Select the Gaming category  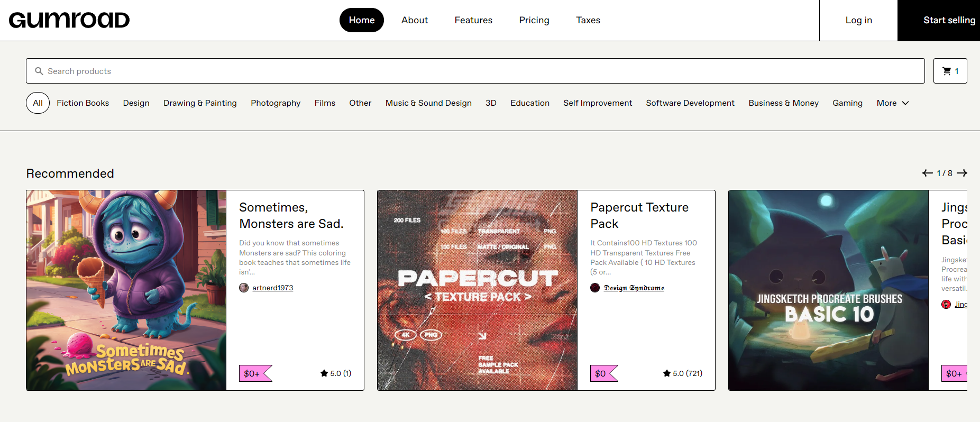[848, 103]
